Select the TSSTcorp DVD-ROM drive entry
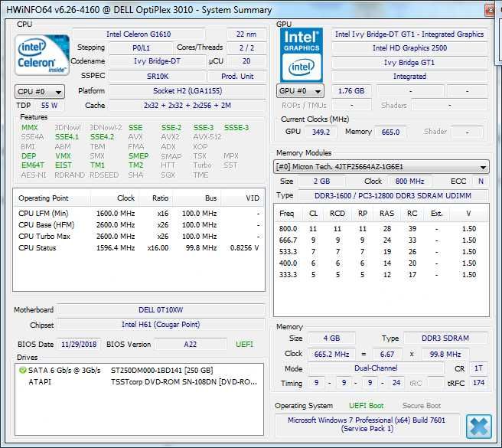The height and width of the screenshot is (448, 502). tap(139, 382)
